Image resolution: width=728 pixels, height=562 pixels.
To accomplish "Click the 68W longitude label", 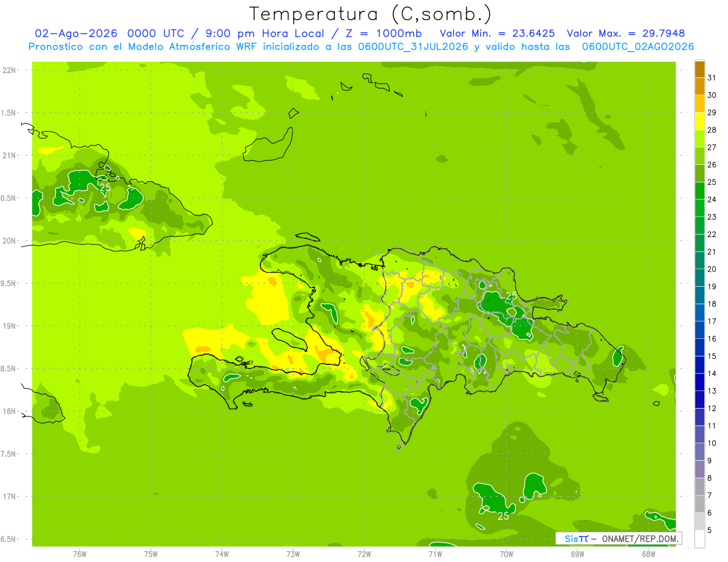I will (x=649, y=554).
